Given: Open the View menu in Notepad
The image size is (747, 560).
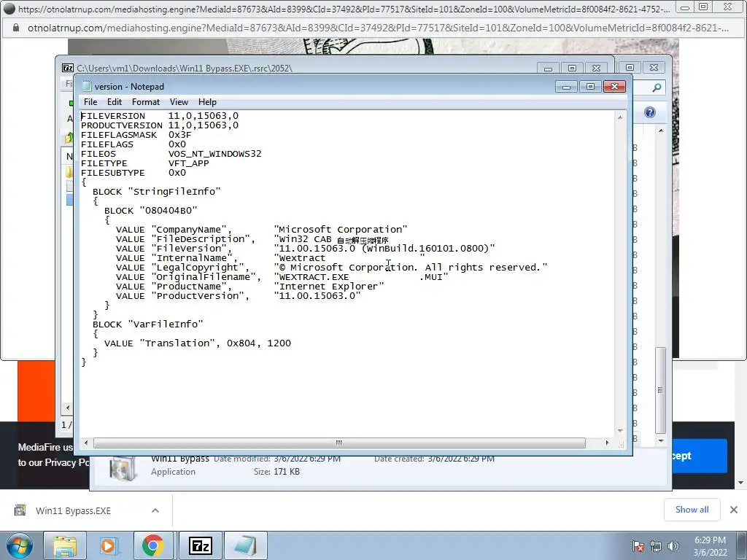Looking at the screenshot, I should pyautogui.click(x=179, y=102).
